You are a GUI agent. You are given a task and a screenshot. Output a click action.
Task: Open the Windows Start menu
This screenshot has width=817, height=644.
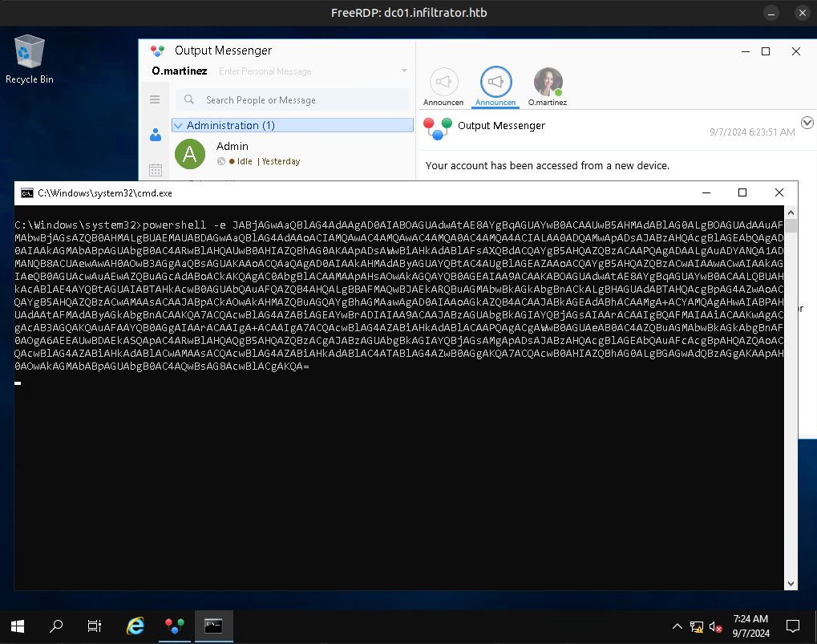click(x=18, y=626)
